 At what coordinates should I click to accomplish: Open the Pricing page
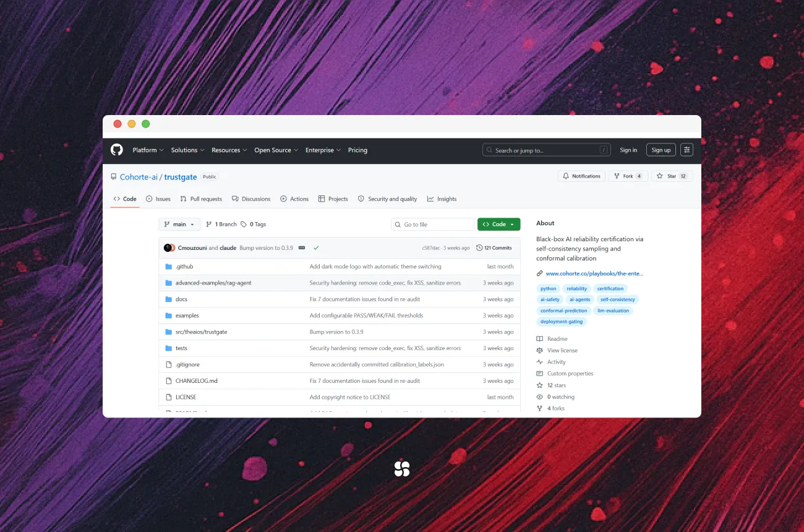(357, 150)
